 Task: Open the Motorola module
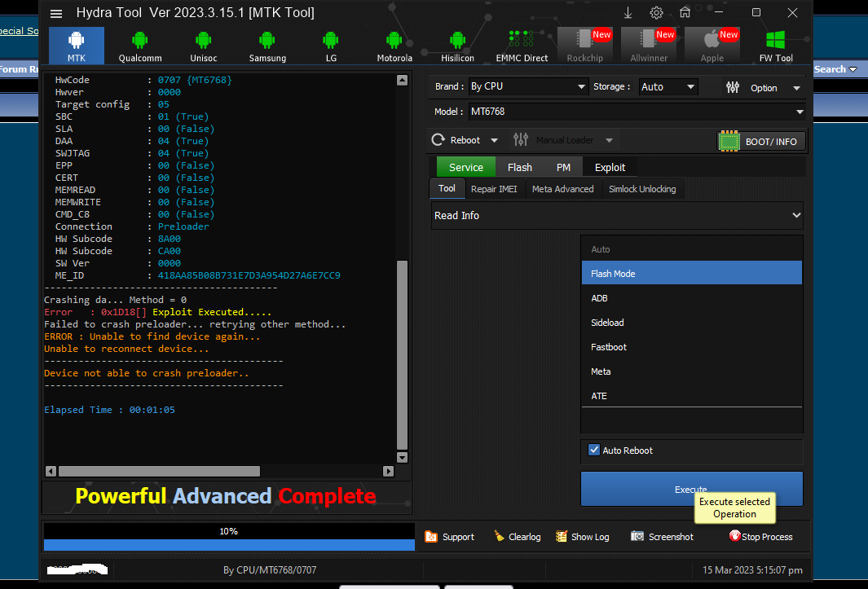(394, 46)
